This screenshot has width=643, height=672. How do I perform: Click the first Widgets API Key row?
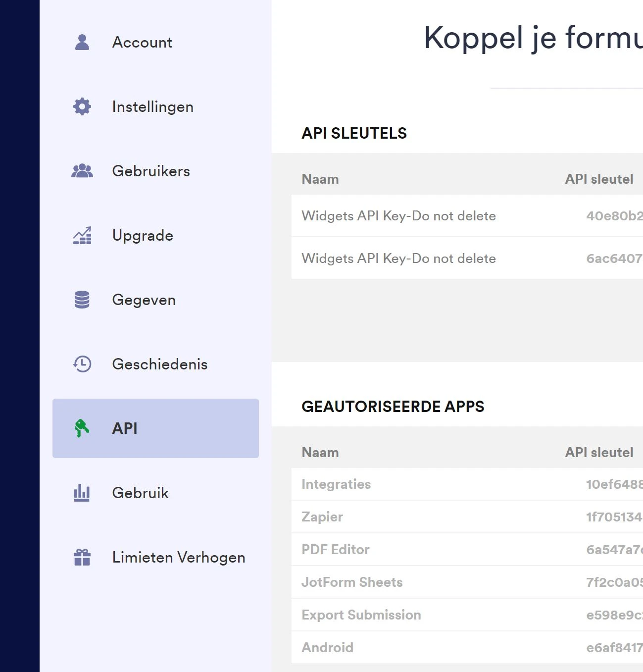tap(398, 216)
